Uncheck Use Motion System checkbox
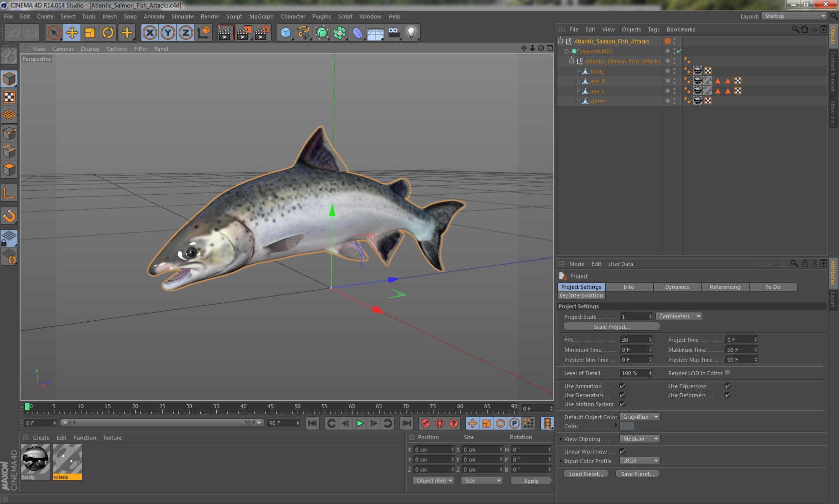Image resolution: width=839 pixels, height=504 pixels. click(622, 404)
